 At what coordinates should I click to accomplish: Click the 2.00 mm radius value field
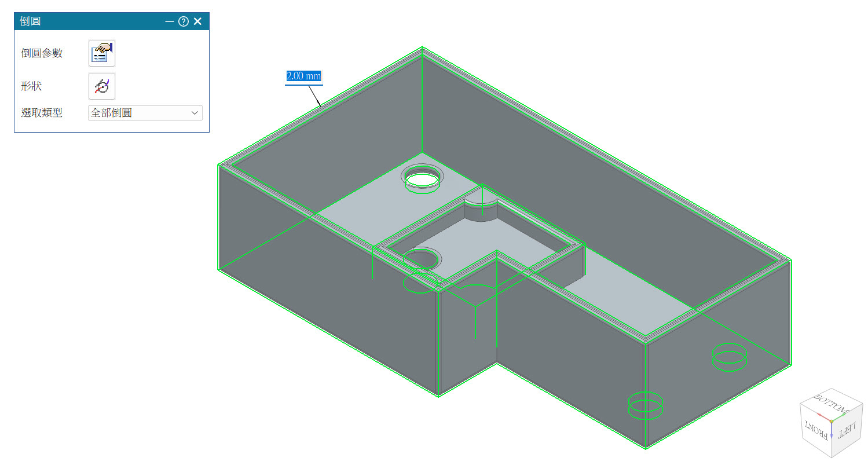[x=303, y=76]
